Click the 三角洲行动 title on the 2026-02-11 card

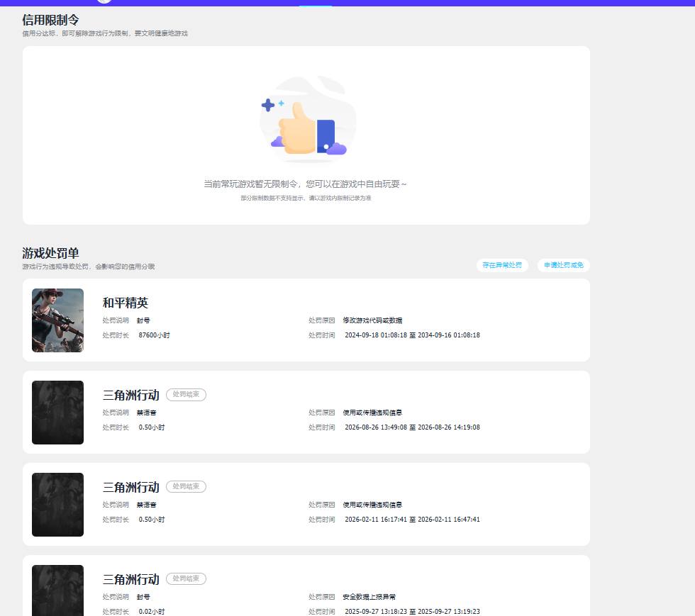click(x=130, y=487)
